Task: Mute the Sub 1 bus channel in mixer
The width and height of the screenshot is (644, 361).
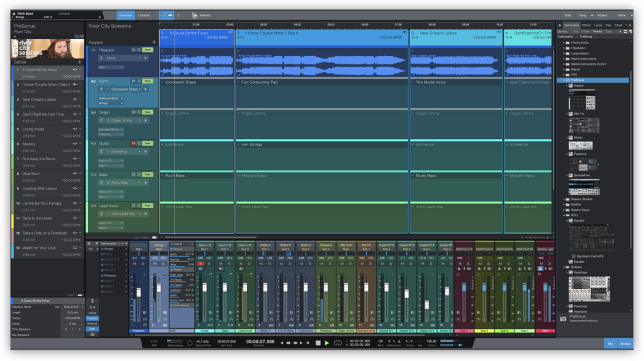Action: click(x=460, y=264)
